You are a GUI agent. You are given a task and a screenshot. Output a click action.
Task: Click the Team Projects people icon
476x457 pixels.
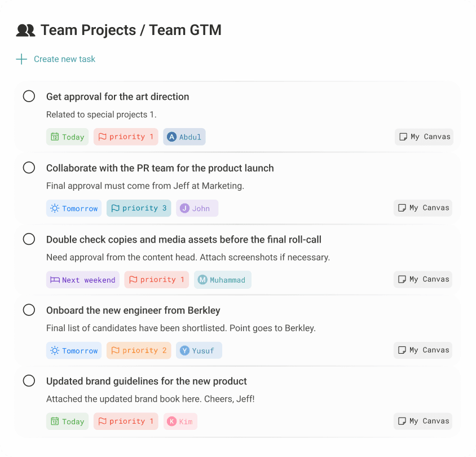pos(25,30)
